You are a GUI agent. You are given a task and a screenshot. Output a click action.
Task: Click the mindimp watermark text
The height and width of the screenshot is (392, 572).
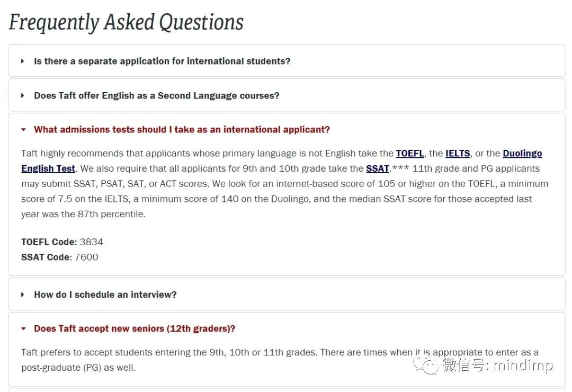[x=522, y=365]
